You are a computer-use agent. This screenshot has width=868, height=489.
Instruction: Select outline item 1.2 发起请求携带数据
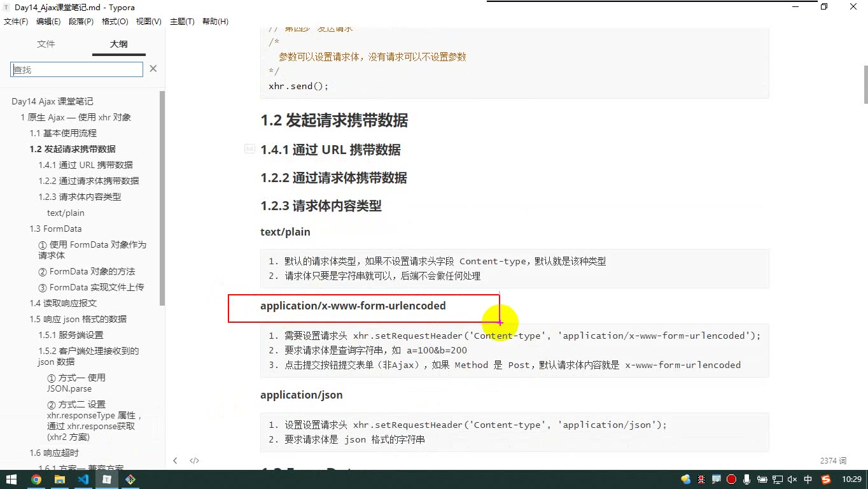(73, 149)
